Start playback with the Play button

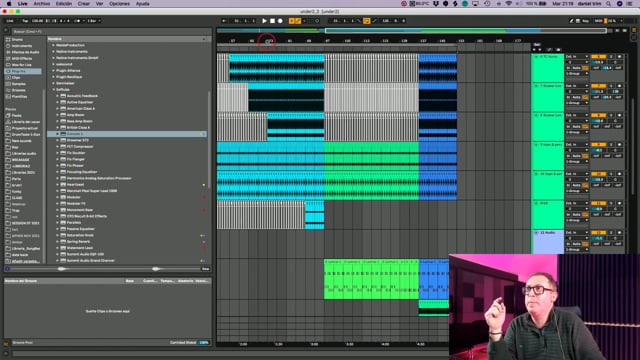pyautogui.click(x=264, y=21)
